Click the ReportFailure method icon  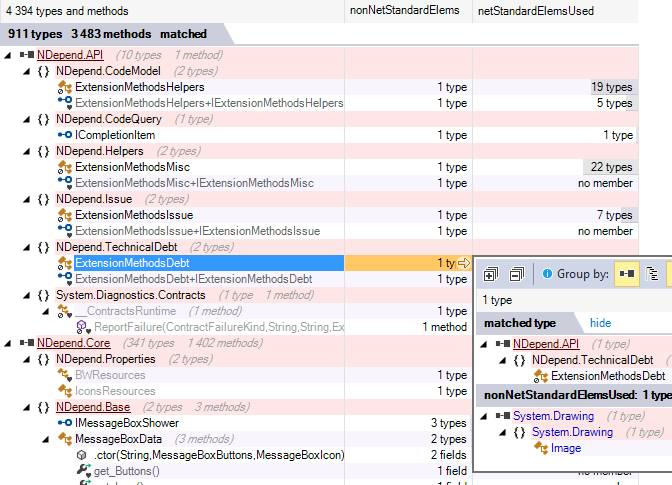(x=84, y=327)
